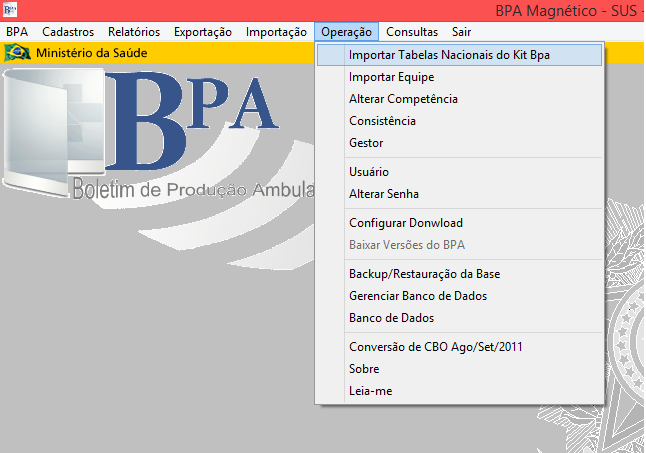Open the Importação menu
This screenshot has height=453, width=646.
[276, 32]
